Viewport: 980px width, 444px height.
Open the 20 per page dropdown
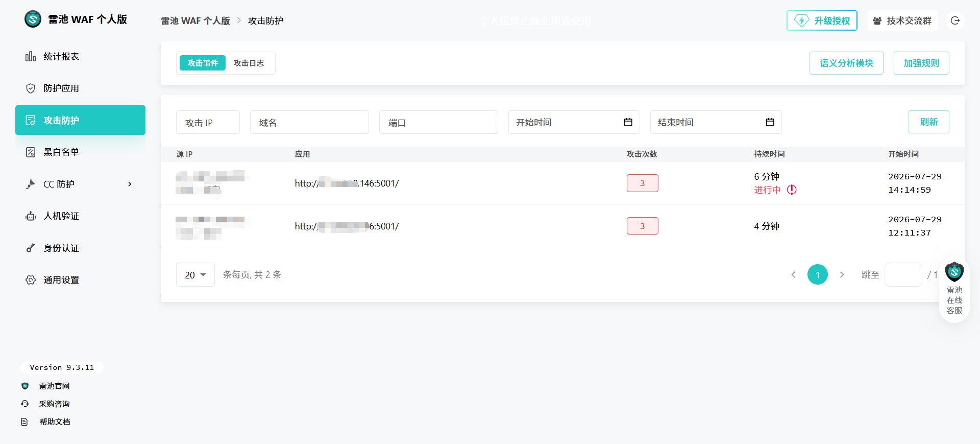pyautogui.click(x=195, y=275)
